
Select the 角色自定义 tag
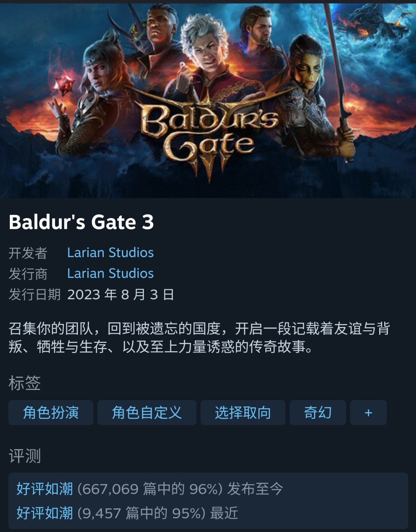click(147, 413)
